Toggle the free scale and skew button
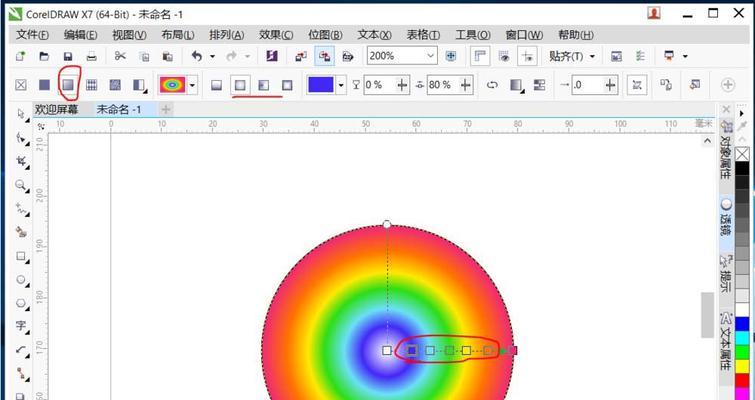This screenshot has height=400, width=755. [637, 85]
